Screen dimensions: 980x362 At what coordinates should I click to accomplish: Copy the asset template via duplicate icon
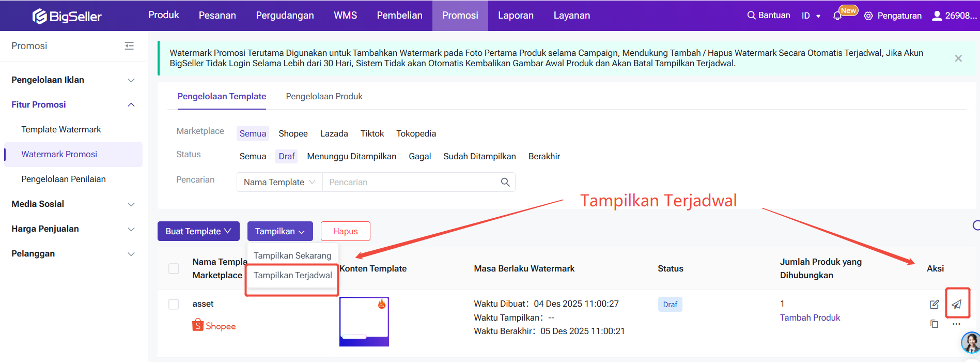click(x=934, y=324)
